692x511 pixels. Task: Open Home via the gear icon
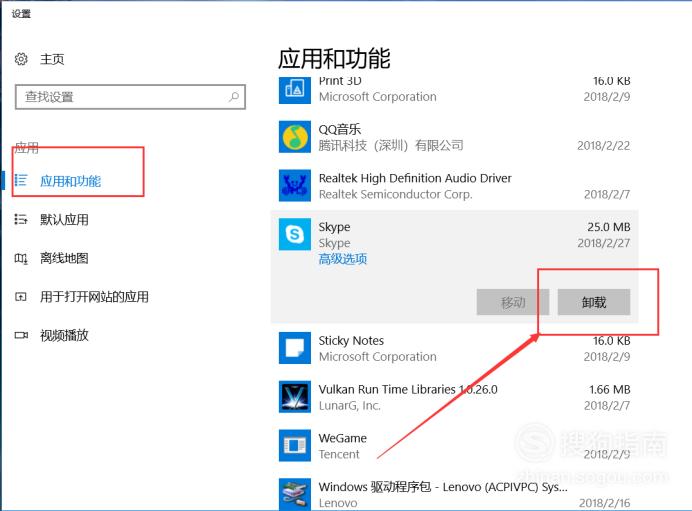21,59
